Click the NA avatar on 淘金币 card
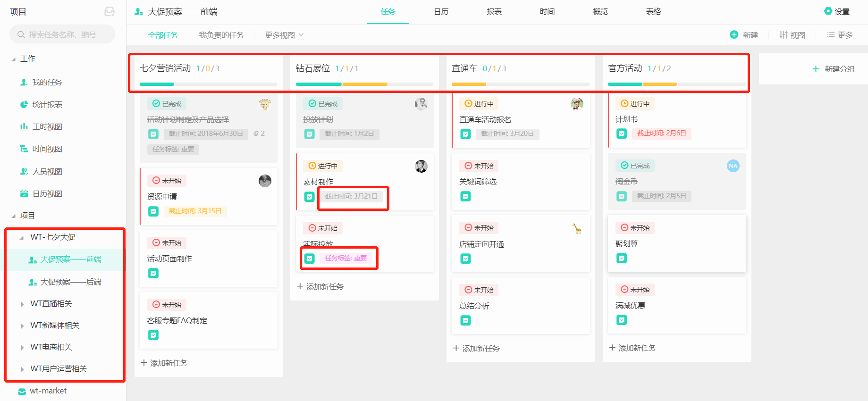The height and width of the screenshot is (401, 868). 733,166
